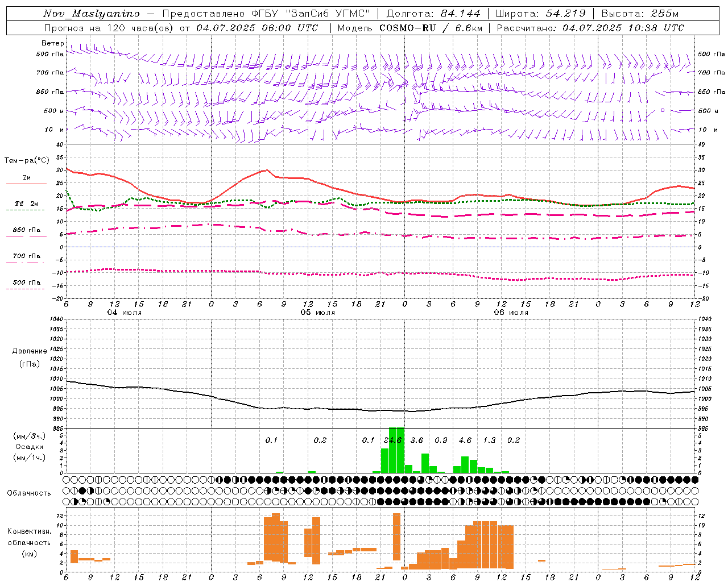
Task: Click the 3.6 precipitation total
Action: [x=417, y=440]
